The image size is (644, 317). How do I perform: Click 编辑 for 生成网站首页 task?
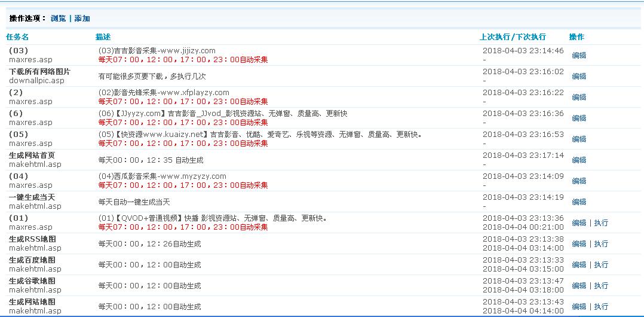click(x=579, y=160)
